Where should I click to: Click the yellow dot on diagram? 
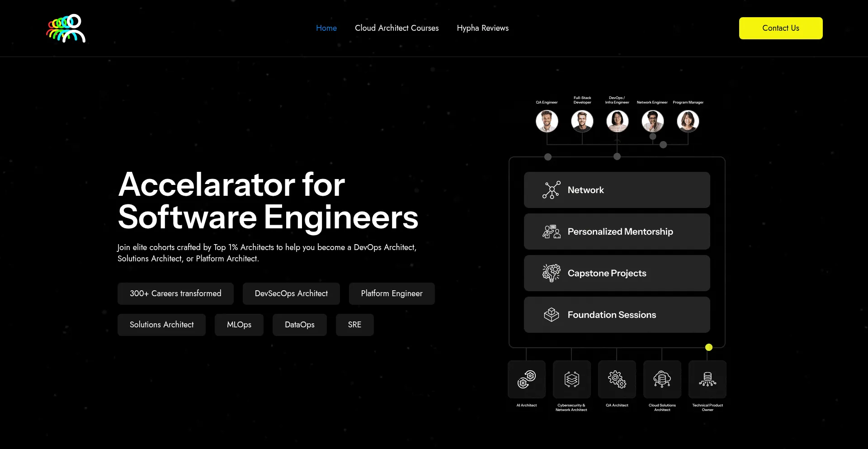point(708,347)
